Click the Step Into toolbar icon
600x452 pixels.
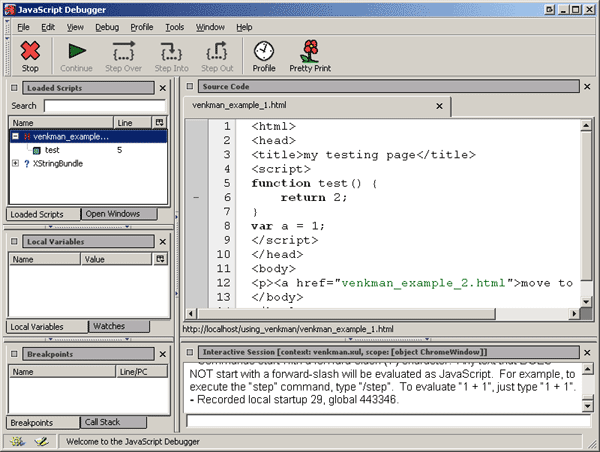coord(171,51)
